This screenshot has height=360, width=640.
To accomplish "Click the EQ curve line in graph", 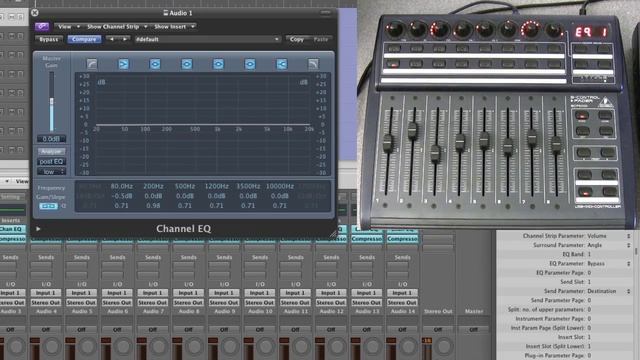I will tap(203, 124).
